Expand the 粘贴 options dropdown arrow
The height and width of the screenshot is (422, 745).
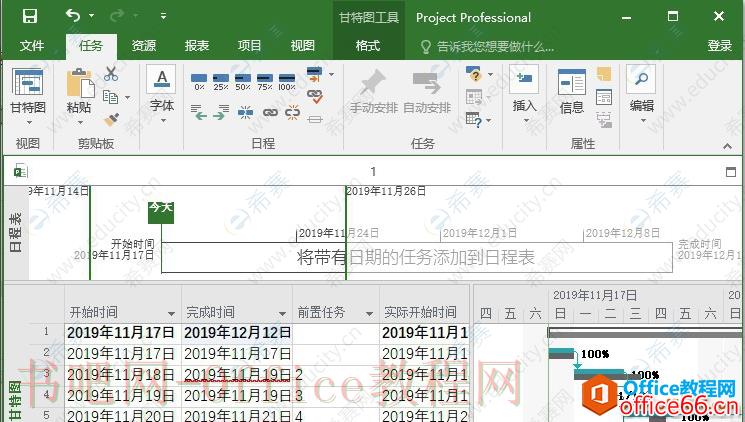(x=80, y=123)
